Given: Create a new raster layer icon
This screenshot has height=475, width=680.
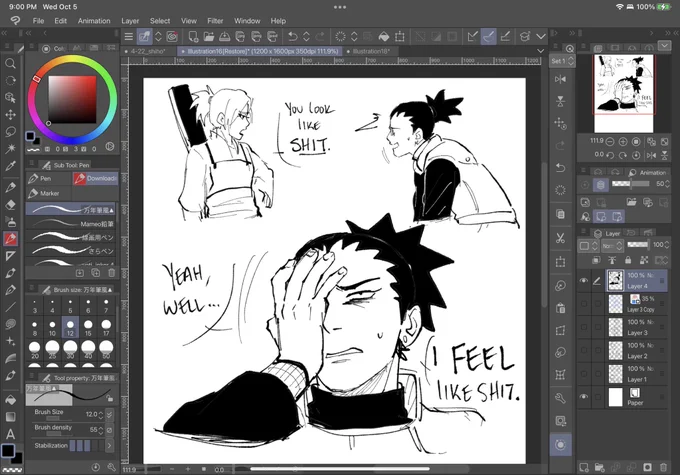Looking at the screenshot, I should 584,467.
